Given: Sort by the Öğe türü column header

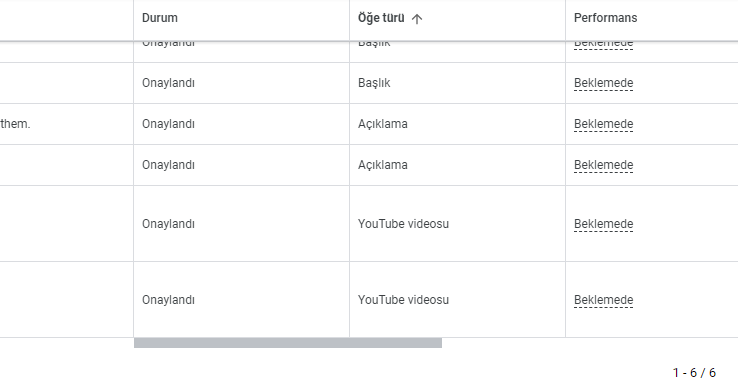Looking at the screenshot, I should coord(381,18).
